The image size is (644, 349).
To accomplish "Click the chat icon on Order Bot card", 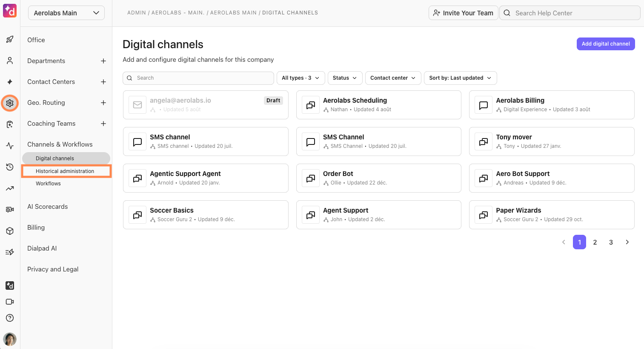I will (x=311, y=178).
